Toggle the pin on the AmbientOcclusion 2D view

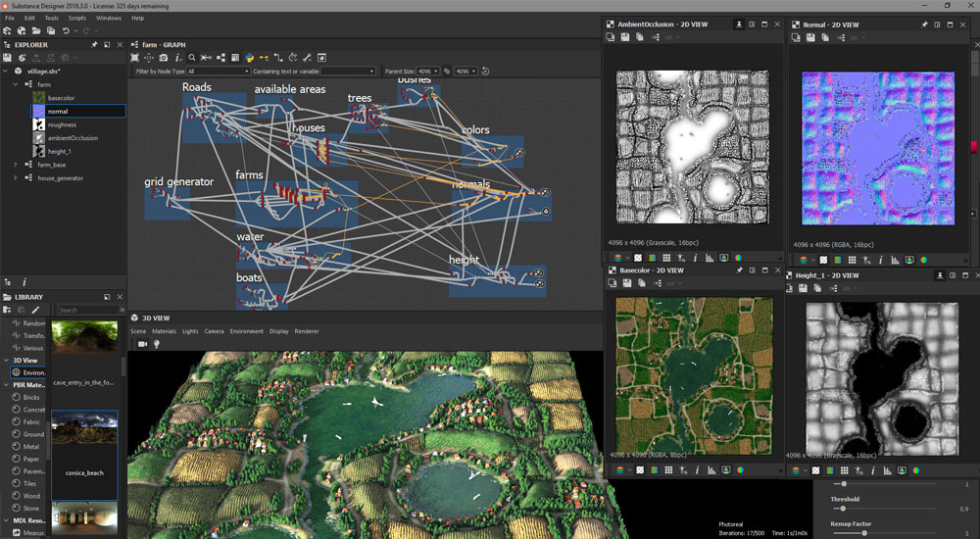tap(739, 24)
